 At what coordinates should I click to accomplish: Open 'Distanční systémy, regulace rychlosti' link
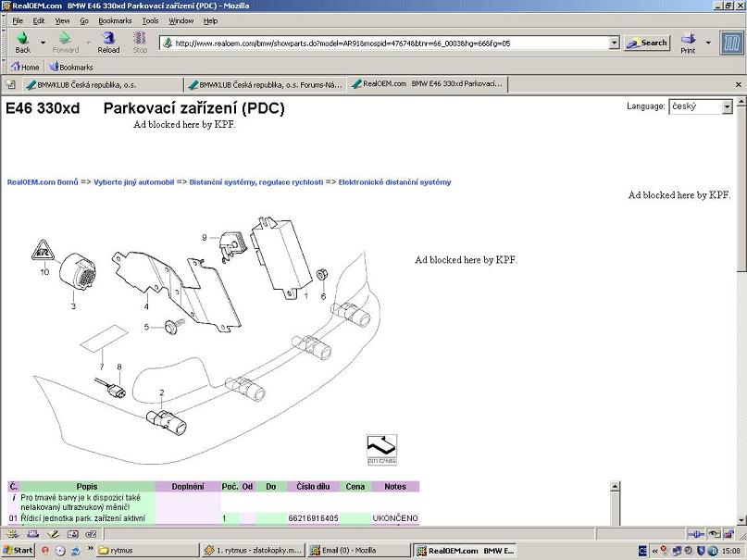click(x=256, y=182)
